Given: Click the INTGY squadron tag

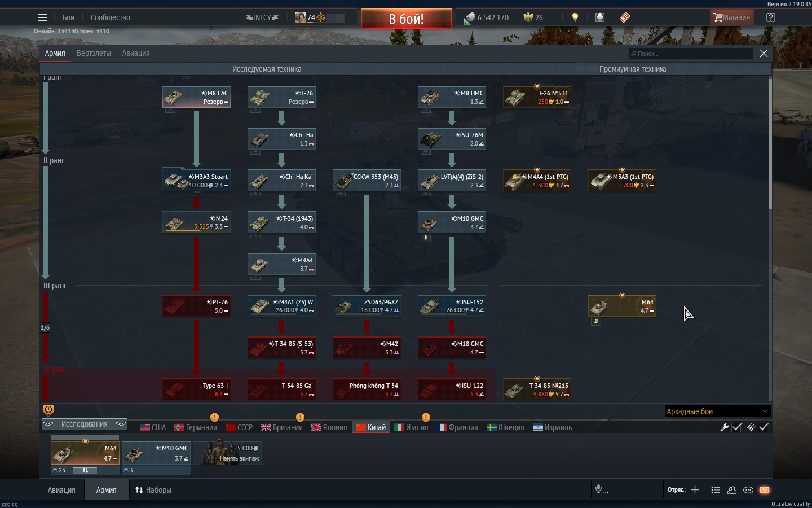Looking at the screenshot, I should pyautogui.click(x=262, y=17).
